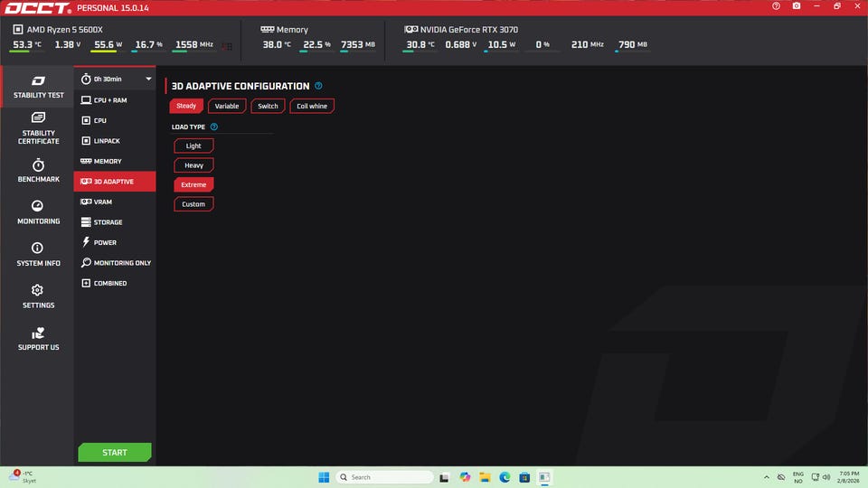Click the OCCT app icon in taskbar
Image resolution: width=868 pixels, height=488 pixels.
coord(544,477)
